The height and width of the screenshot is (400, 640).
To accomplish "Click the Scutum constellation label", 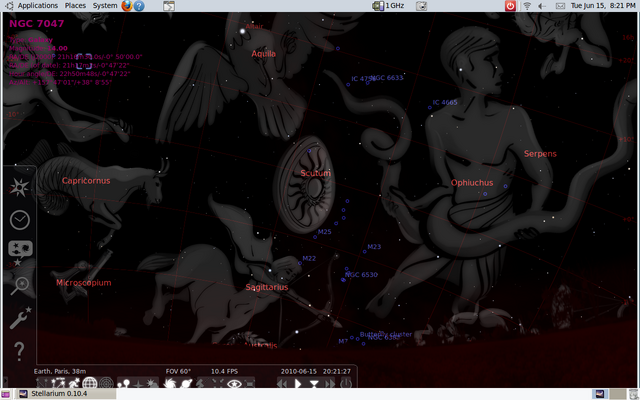I will [316, 173].
